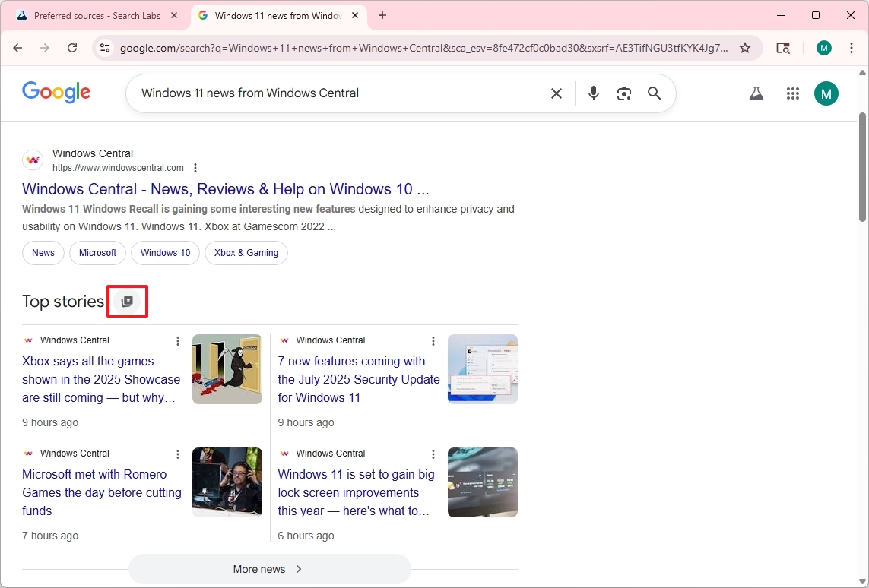869x588 pixels.
Task: Click the Windows Central source label above lock screen story
Action: click(330, 453)
